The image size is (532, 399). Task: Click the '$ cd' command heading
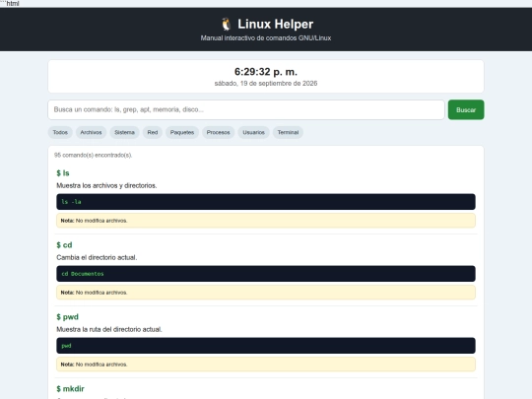click(x=64, y=245)
